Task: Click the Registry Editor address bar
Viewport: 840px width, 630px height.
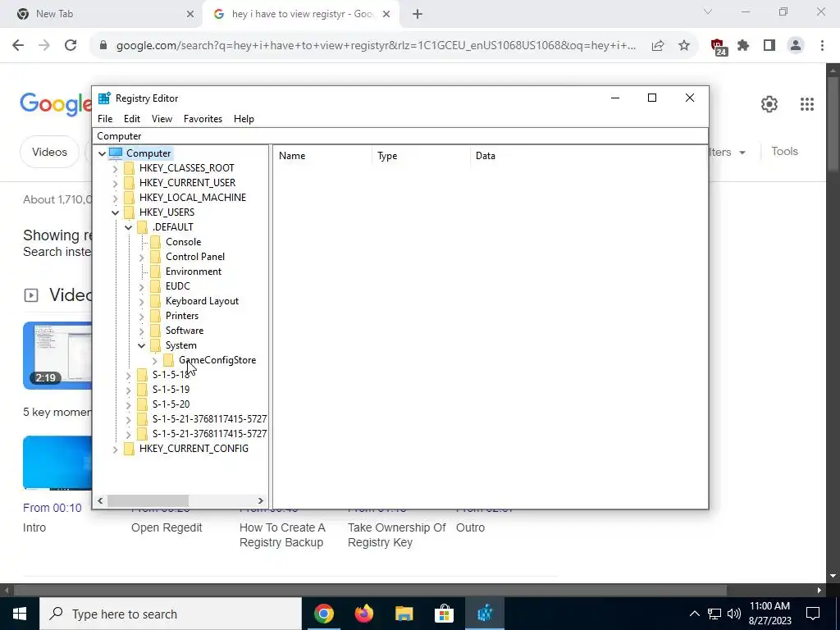Action: (400, 136)
